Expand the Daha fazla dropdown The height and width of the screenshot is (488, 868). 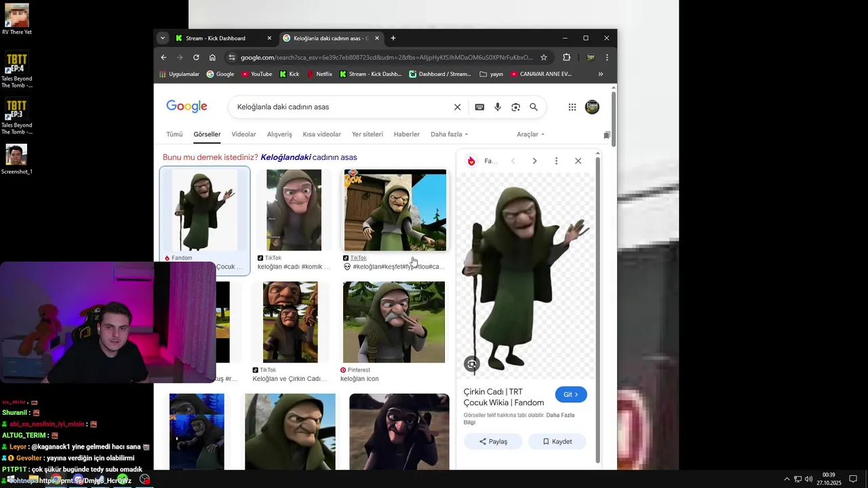click(x=449, y=134)
